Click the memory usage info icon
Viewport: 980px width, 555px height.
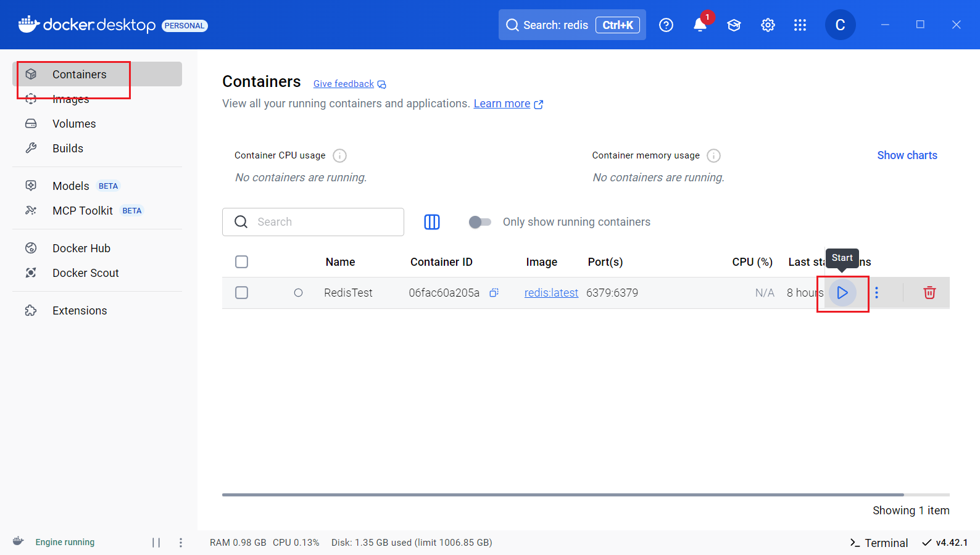[x=713, y=155]
